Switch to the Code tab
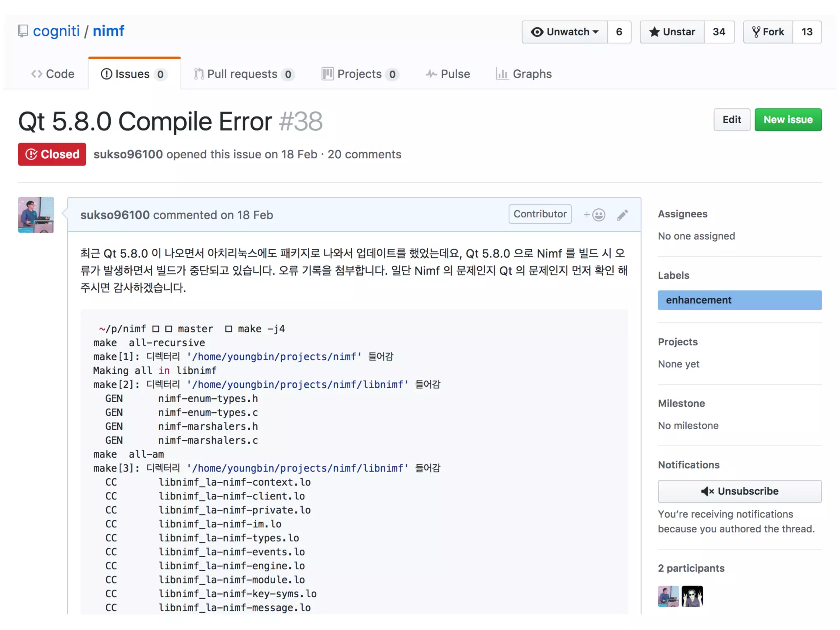The width and height of the screenshot is (840, 630). (x=53, y=74)
